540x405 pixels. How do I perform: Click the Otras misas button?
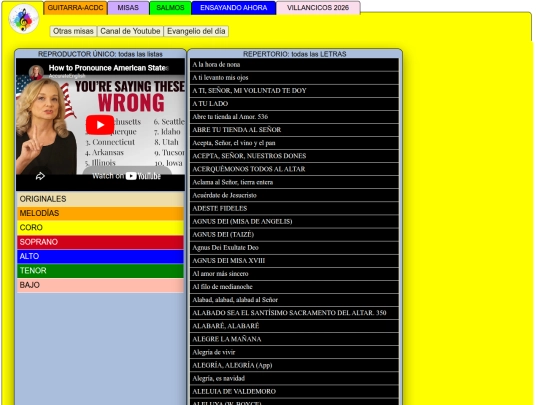tap(73, 31)
